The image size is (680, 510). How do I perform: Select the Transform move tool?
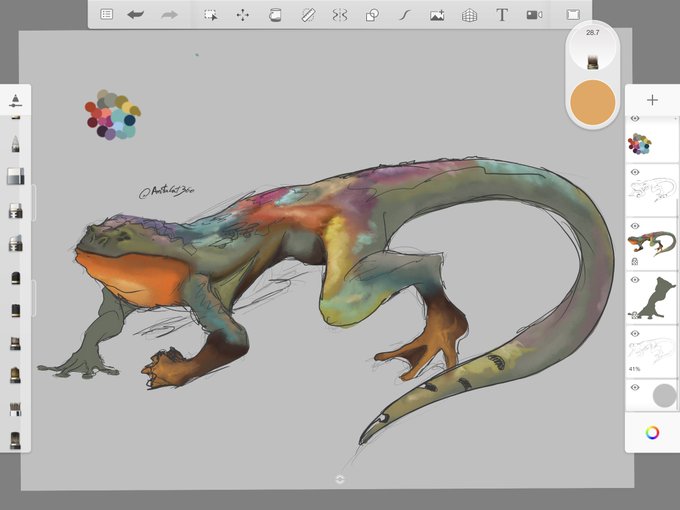242,15
